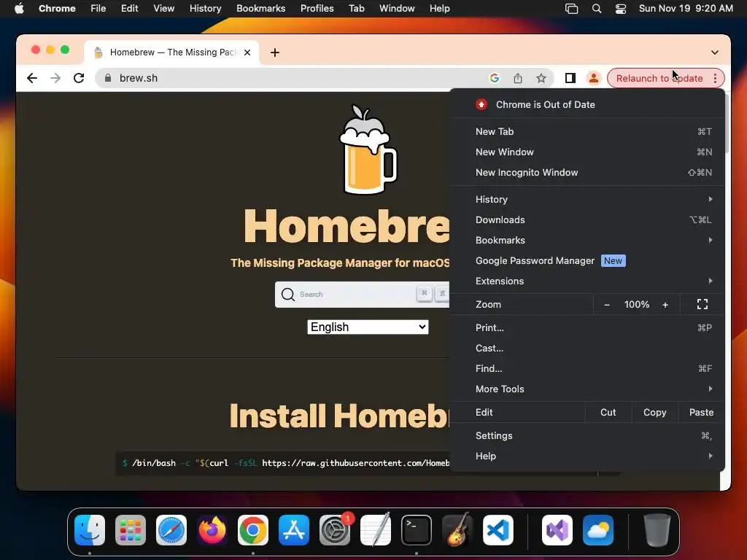Expand the More Tools submenu
This screenshot has height=560, width=747.
[587, 389]
